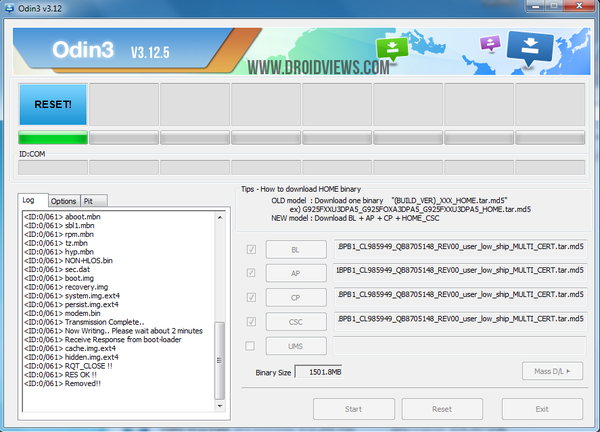Image resolution: width=600 pixels, height=432 pixels.
Task: Click the purple transfer bubble icon
Action: tap(490, 43)
